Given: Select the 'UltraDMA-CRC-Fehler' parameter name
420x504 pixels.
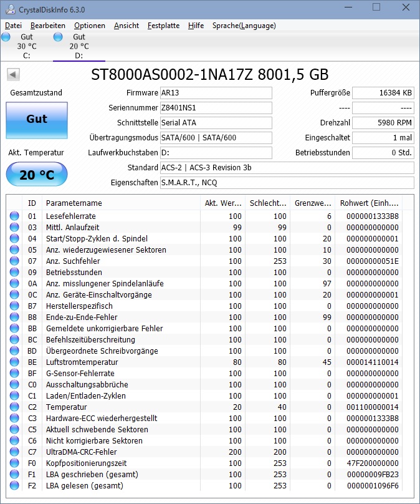Looking at the screenshot, I should pos(82,452).
